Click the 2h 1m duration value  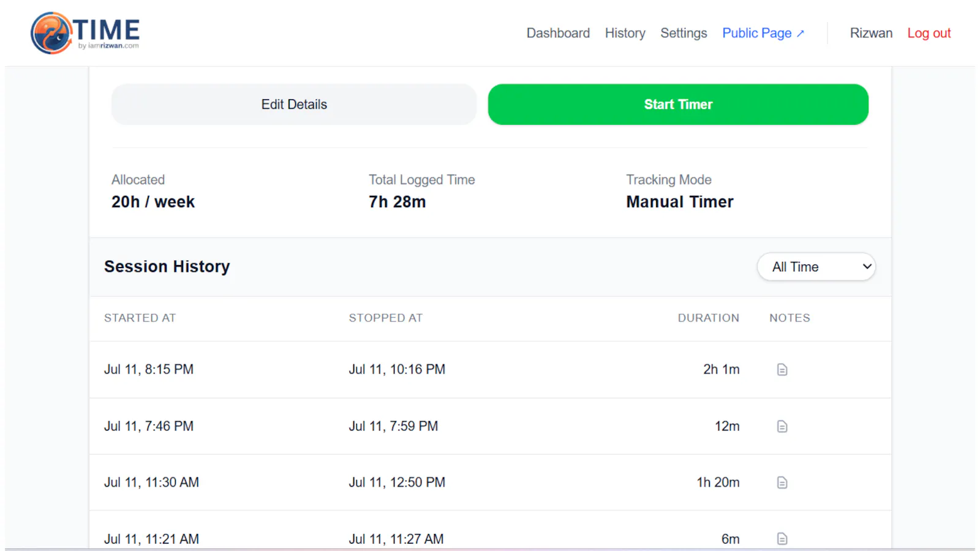tap(721, 369)
